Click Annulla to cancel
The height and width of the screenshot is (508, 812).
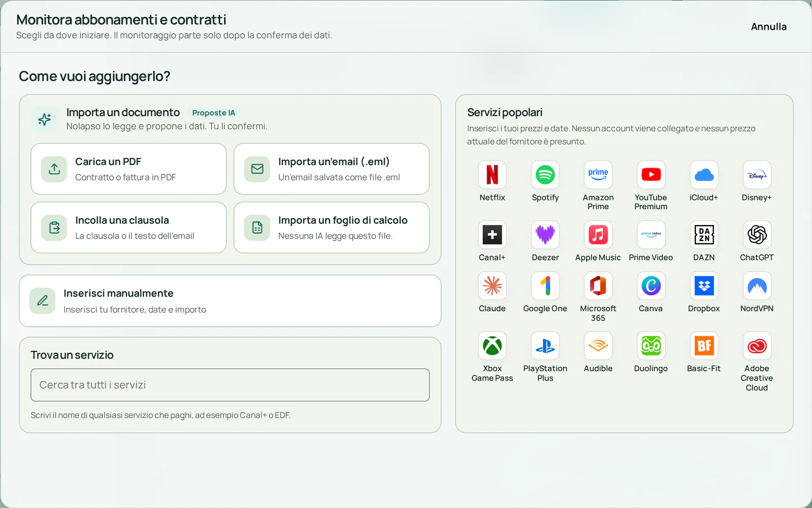pos(768,26)
